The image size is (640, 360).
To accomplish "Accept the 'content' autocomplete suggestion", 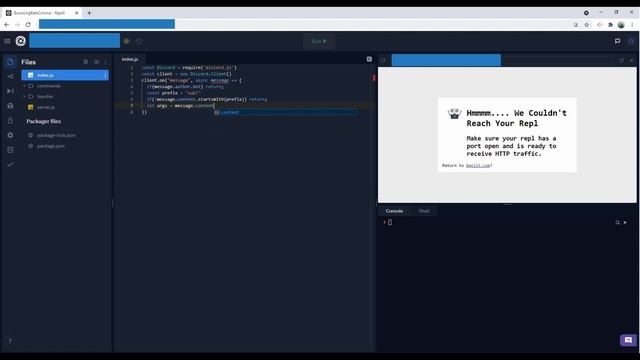I will (x=286, y=112).
